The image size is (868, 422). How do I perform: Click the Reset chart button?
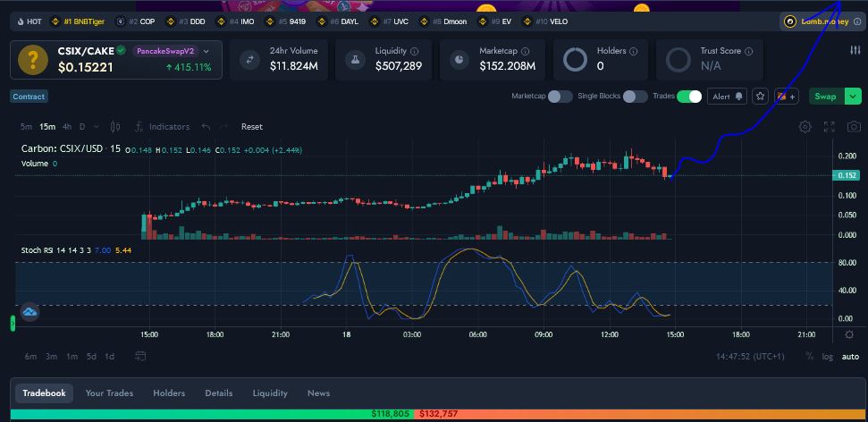coord(252,127)
